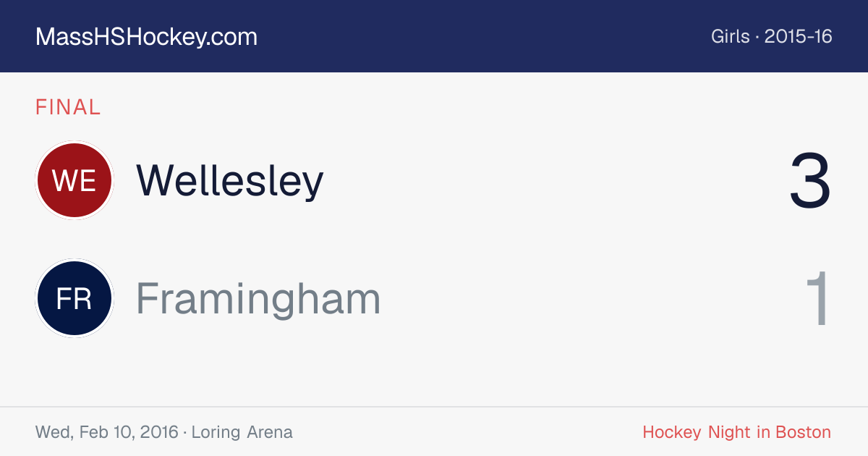Screen dimensions: 868x456
Task: Open the Hockey Night in Boston link
Action: coord(737,432)
